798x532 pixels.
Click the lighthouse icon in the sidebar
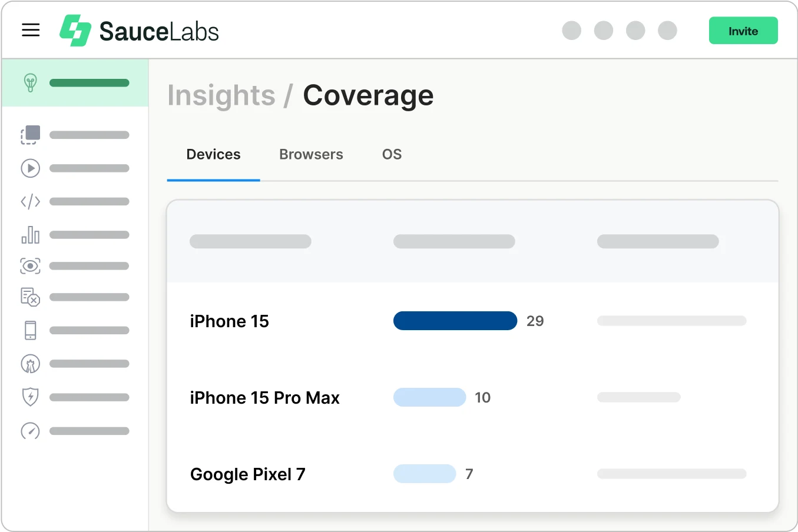coord(30,364)
